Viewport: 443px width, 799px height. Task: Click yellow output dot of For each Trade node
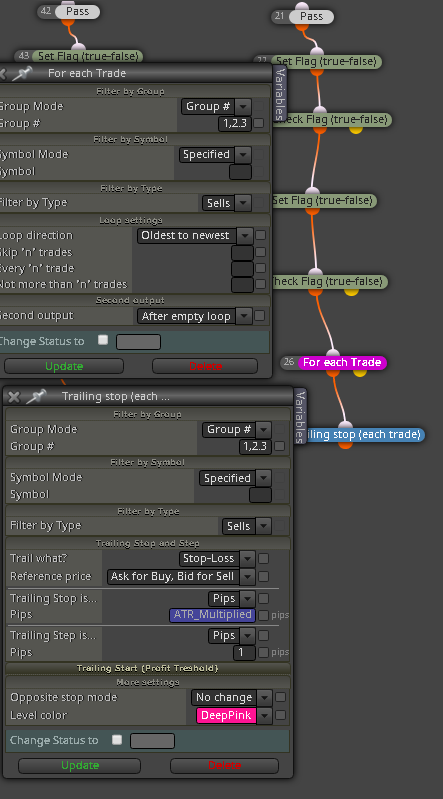coord(360,372)
